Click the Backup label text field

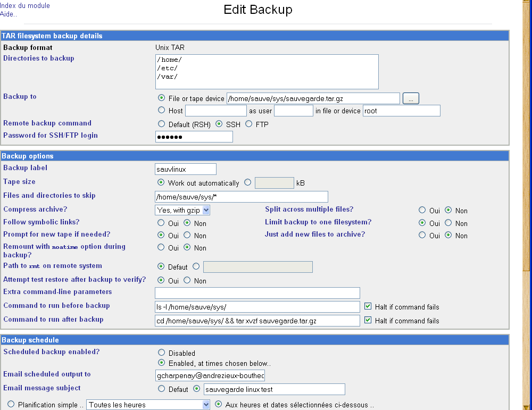[186, 169]
